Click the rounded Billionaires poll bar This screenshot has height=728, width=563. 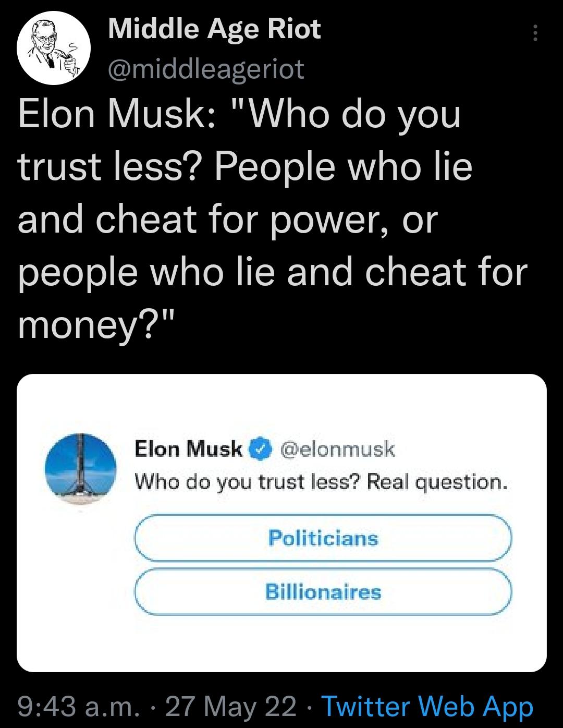tap(323, 593)
